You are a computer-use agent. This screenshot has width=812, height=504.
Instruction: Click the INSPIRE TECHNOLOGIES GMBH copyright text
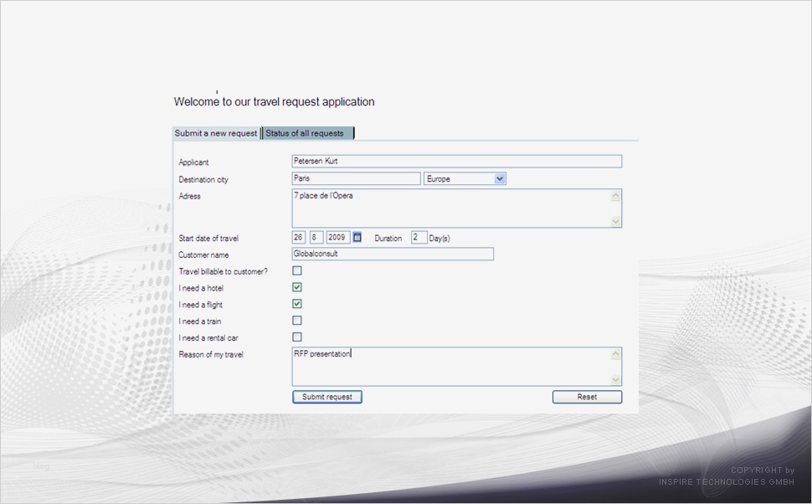[727, 481]
